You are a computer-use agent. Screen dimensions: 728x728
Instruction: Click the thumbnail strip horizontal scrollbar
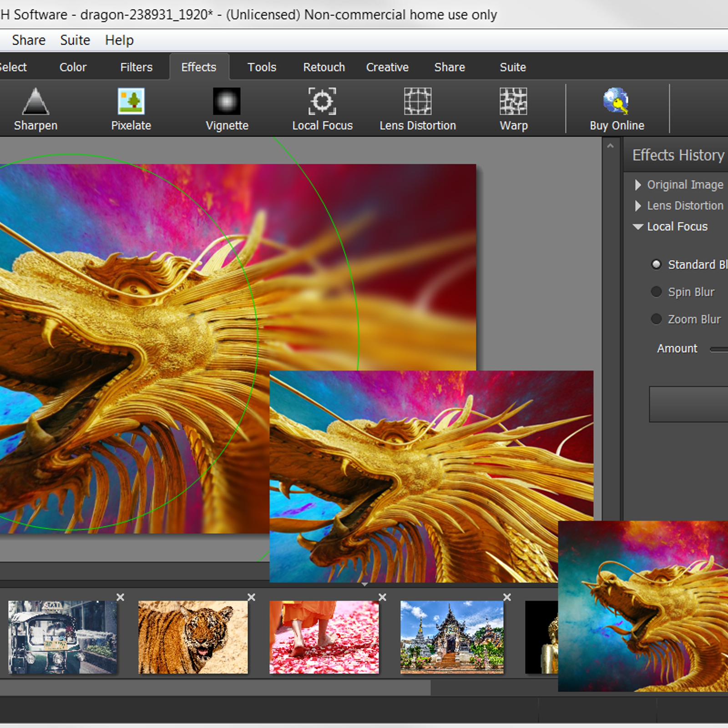215,688
